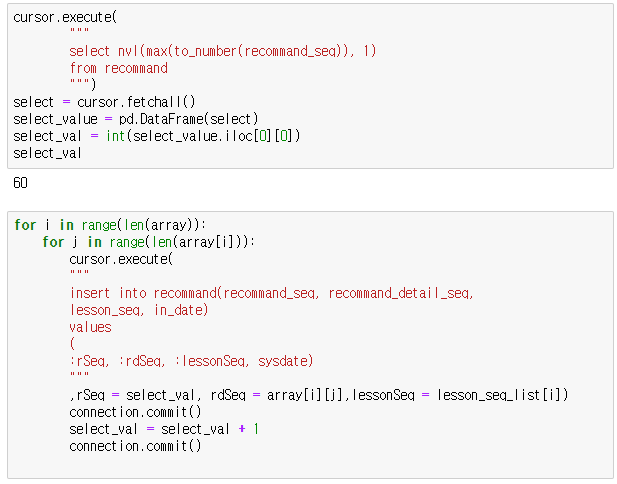Click the first cursor.execute( line
Screen dimensions: 617x484
click(65, 17)
